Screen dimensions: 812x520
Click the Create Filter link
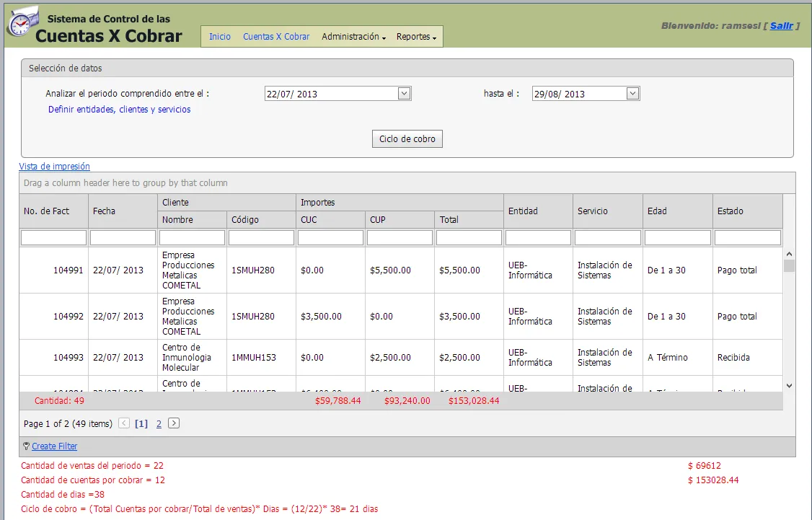click(x=55, y=446)
